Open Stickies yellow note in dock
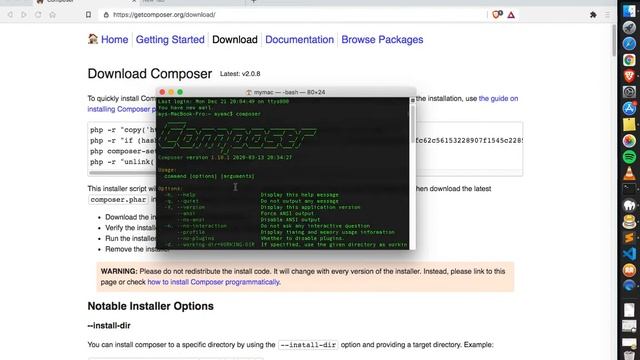The width and height of the screenshot is (640, 360). click(x=629, y=124)
